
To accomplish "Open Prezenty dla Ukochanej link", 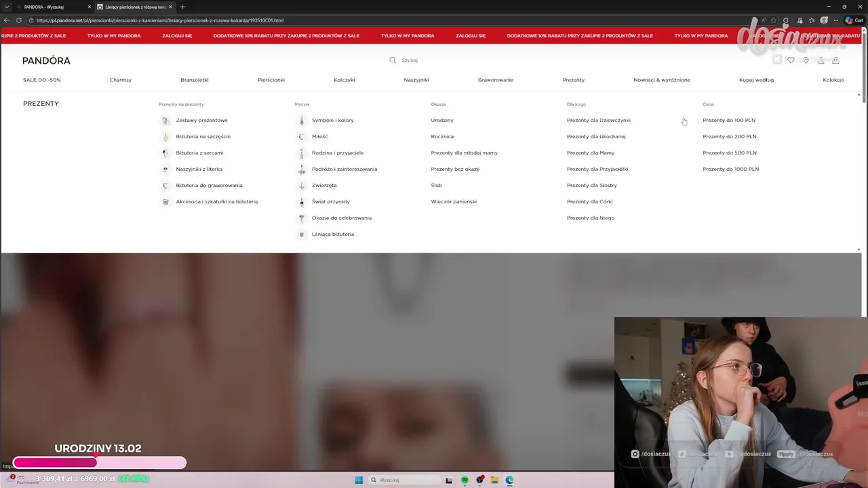I will (596, 136).
